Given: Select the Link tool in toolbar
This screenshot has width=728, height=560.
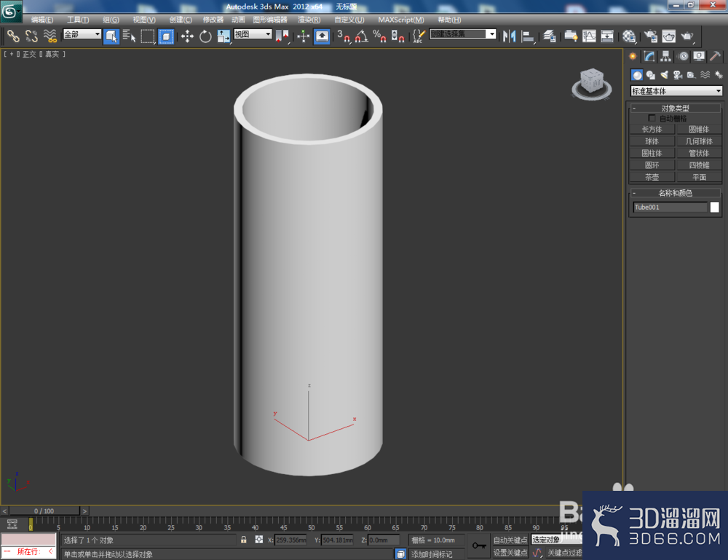Looking at the screenshot, I should pyautogui.click(x=13, y=36).
